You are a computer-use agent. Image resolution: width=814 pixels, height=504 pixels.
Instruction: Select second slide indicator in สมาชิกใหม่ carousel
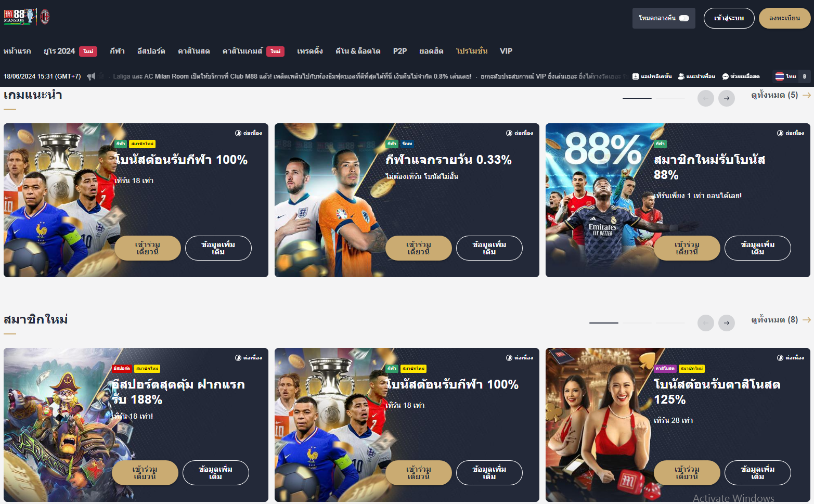(x=637, y=323)
